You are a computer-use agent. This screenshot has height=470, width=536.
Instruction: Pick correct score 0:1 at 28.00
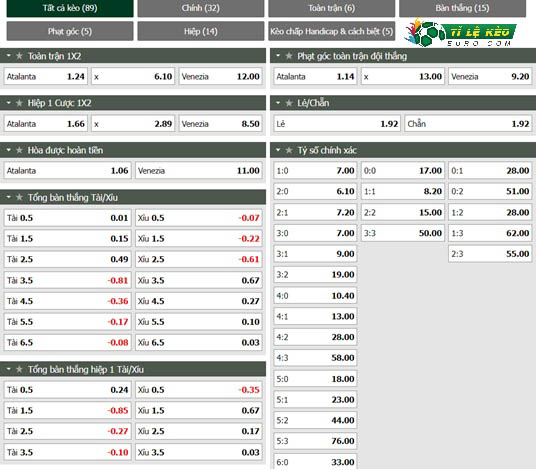point(490,170)
